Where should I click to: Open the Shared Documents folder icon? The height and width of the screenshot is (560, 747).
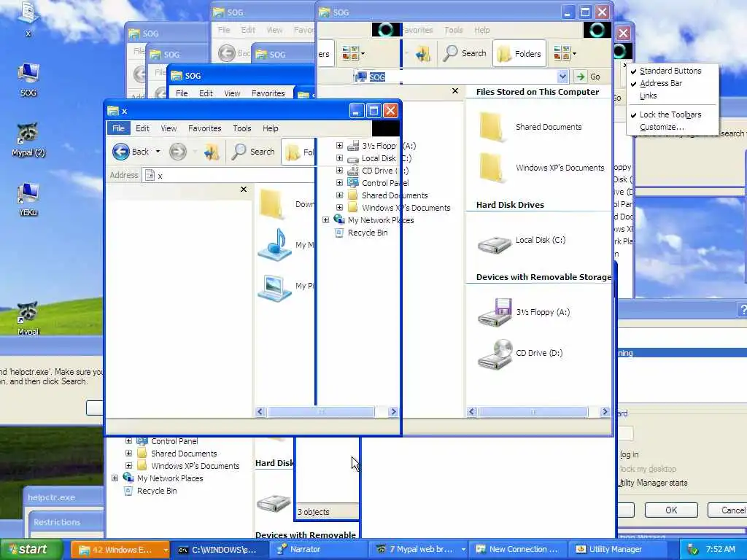click(x=492, y=127)
